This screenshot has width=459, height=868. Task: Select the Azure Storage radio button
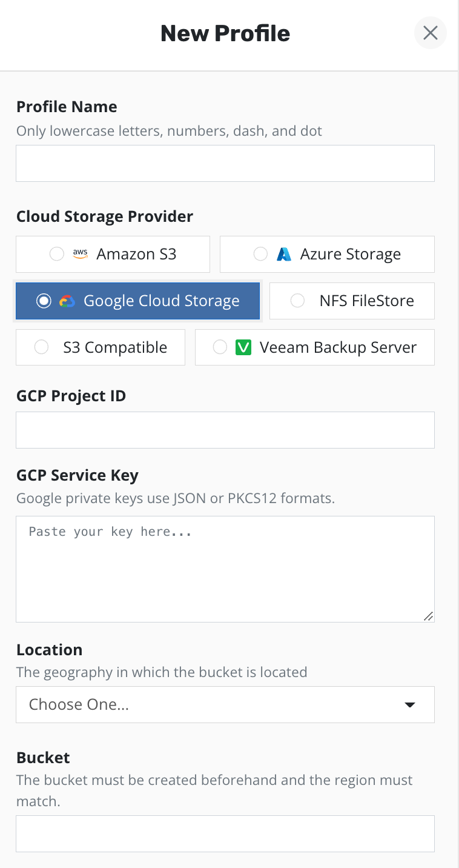click(x=260, y=254)
